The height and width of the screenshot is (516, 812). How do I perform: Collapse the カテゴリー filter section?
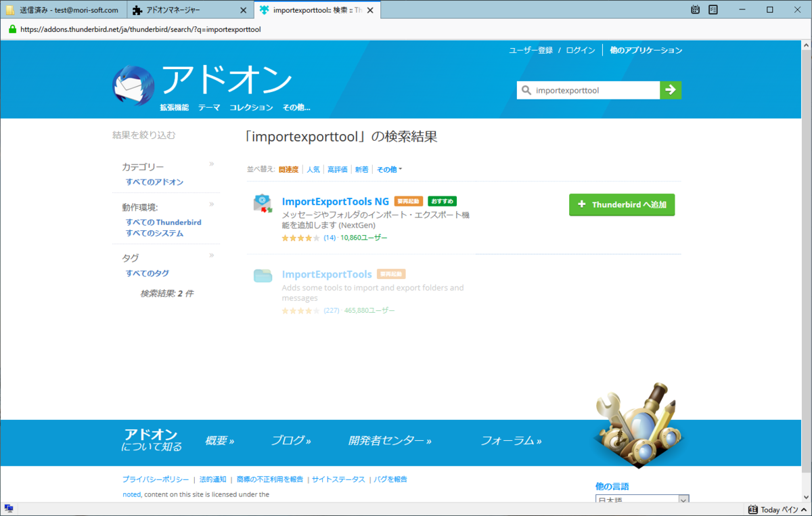pos(212,164)
